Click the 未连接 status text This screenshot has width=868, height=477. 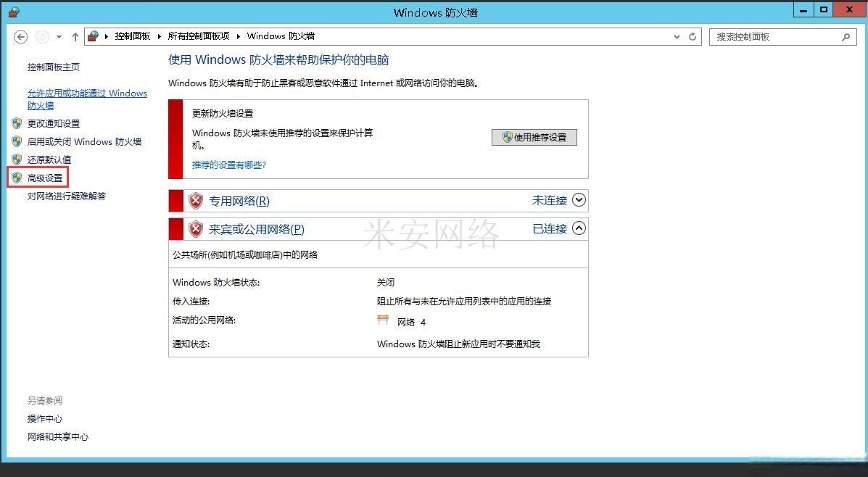(x=550, y=200)
